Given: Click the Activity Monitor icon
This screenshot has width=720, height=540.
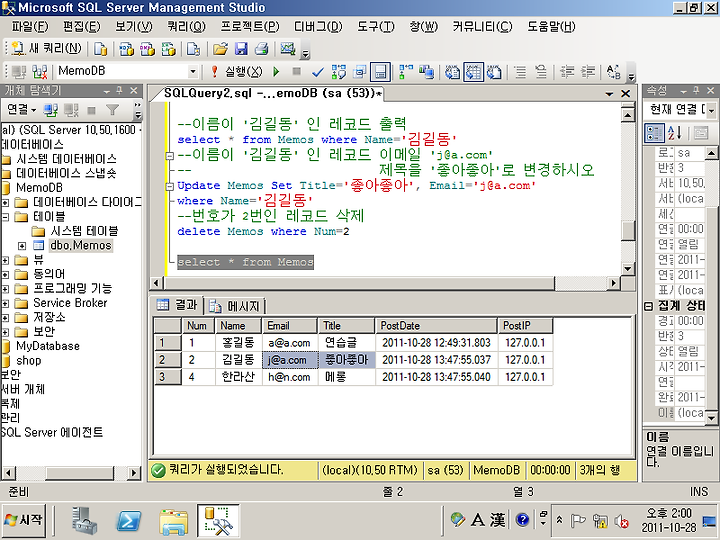Looking at the screenshot, I should (288, 49).
